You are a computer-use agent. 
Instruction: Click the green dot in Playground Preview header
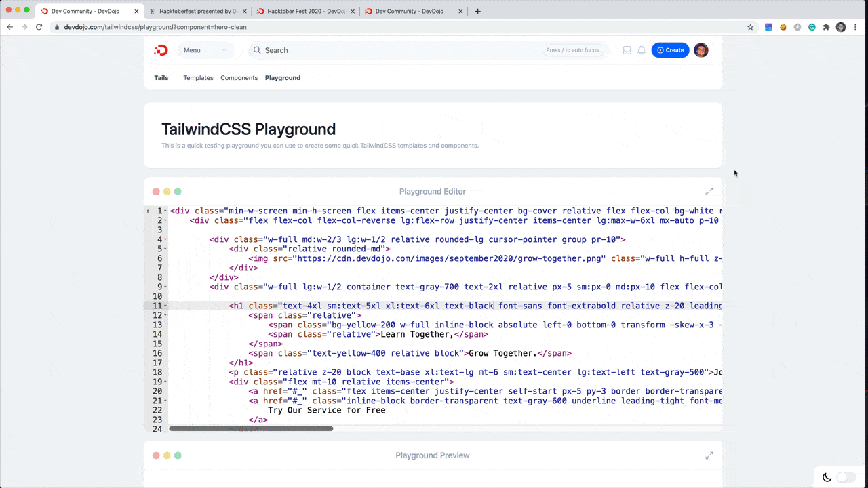pos(178,455)
